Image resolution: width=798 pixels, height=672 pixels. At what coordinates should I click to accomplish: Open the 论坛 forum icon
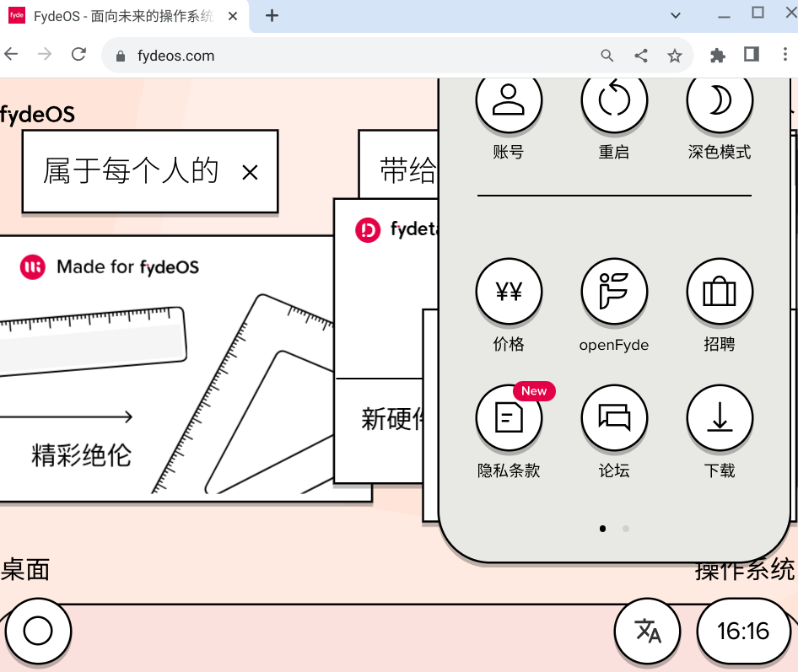click(x=614, y=417)
